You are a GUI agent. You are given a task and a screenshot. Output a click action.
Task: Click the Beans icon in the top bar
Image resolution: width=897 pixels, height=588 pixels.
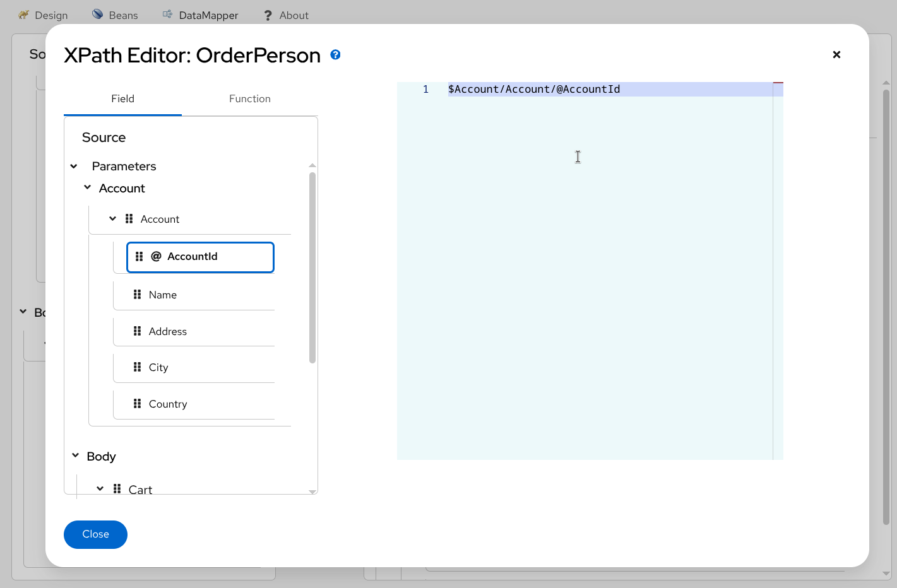[98, 14]
